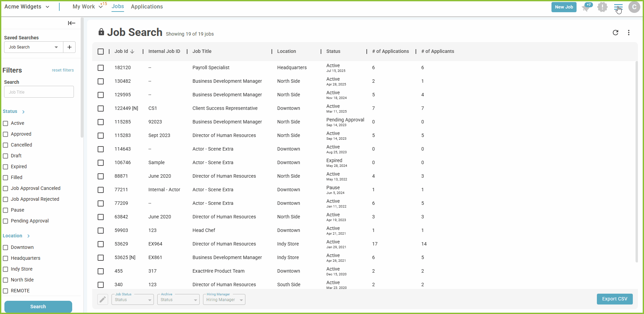Image resolution: width=644 pixels, height=314 pixels.
Task: Sort by Job Title column
Action: point(202,51)
